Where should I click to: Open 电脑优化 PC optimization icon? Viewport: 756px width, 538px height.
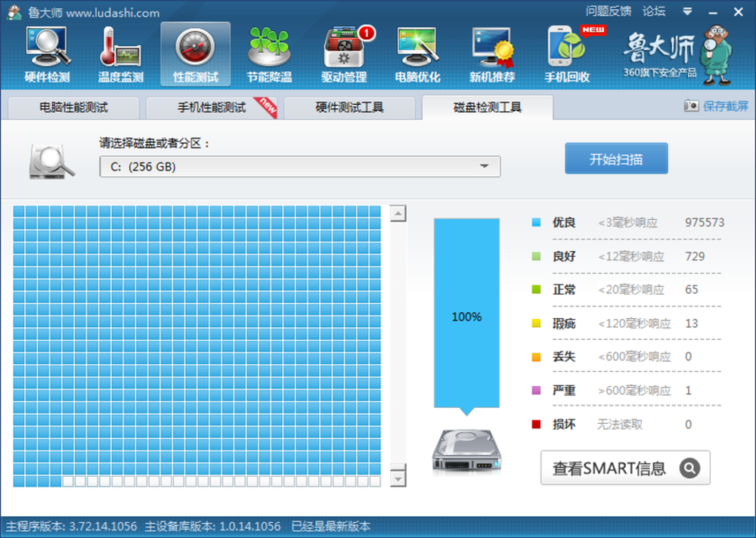click(x=417, y=54)
